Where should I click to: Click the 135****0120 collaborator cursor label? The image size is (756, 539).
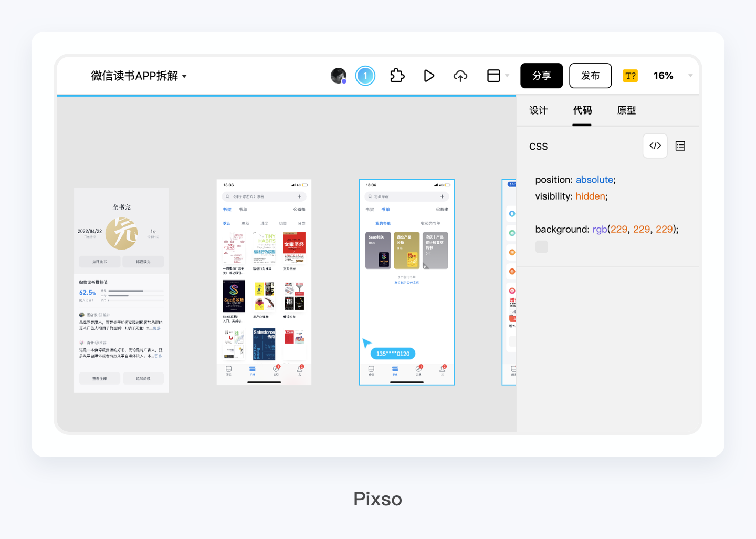(x=393, y=354)
